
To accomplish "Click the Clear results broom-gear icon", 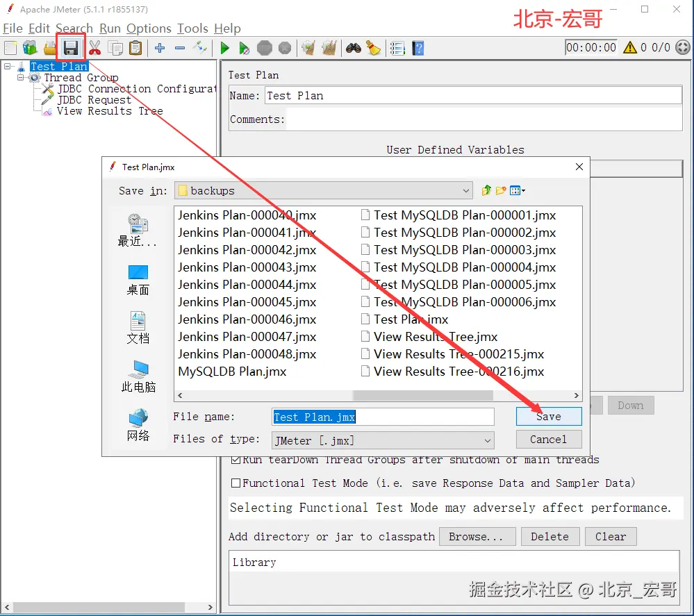I will [308, 48].
